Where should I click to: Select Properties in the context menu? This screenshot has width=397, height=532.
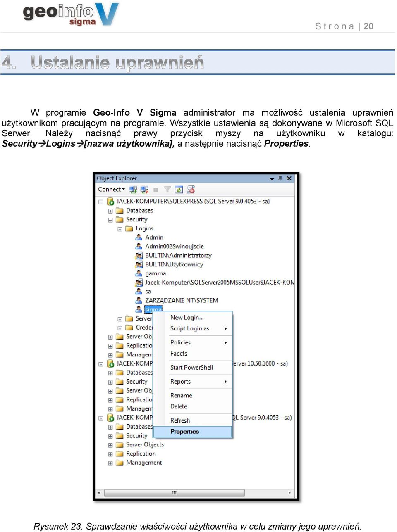click(x=193, y=432)
